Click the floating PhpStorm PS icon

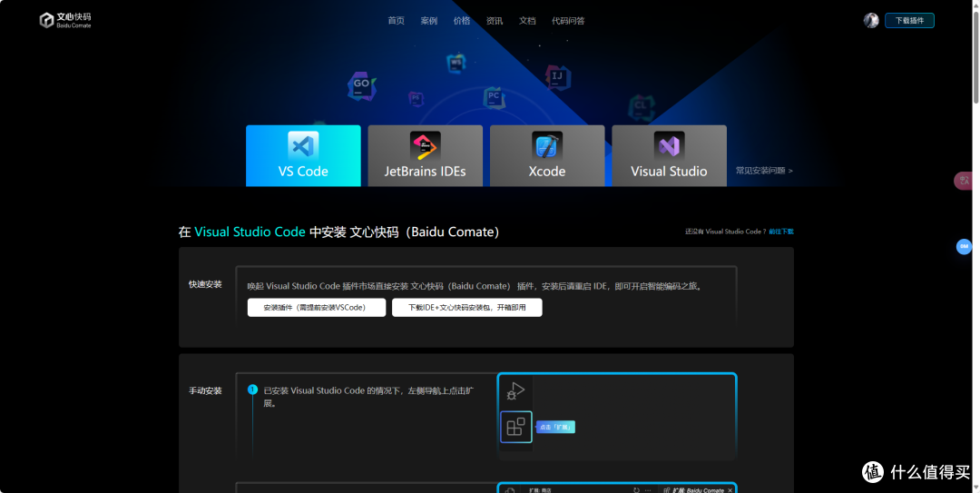[416, 98]
